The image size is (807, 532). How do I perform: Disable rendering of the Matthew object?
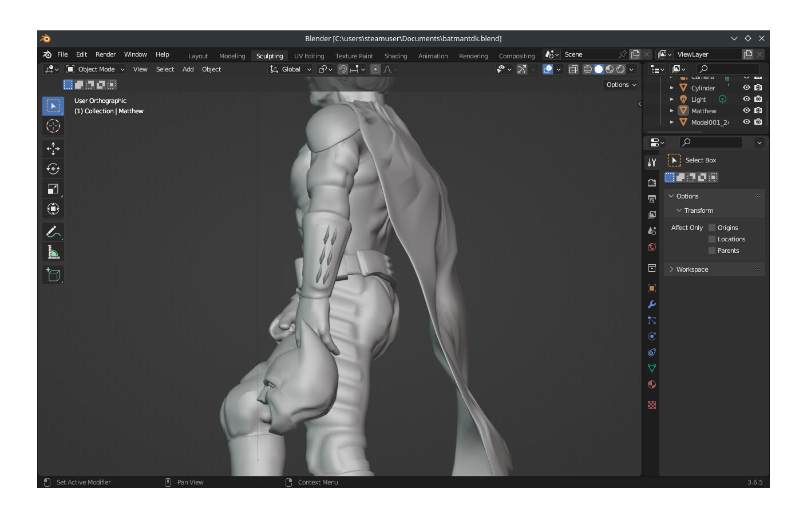pos(758,110)
